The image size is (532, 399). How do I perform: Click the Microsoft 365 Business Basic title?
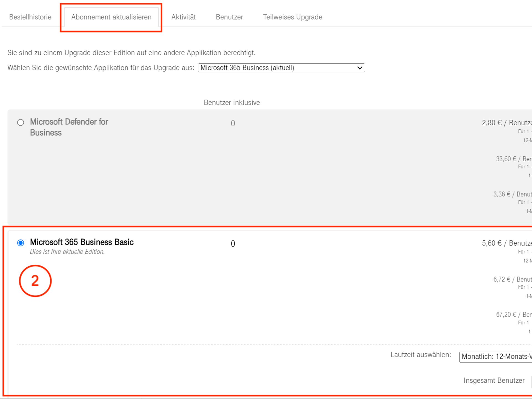(x=82, y=242)
